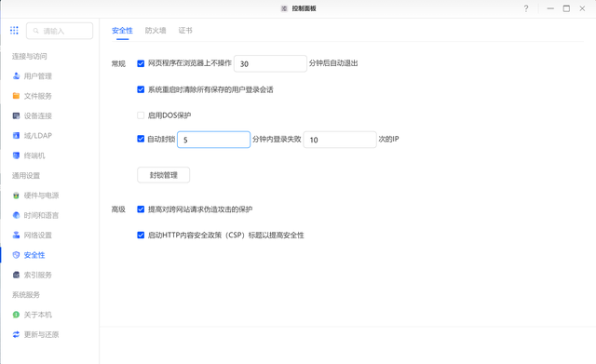
Task: Click the 常规 section label
Action: point(118,64)
